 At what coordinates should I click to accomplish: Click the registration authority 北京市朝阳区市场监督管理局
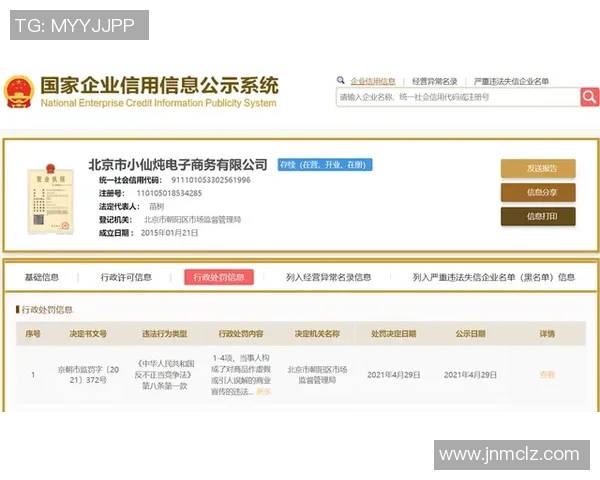pyautogui.click(x=192, y=220)
